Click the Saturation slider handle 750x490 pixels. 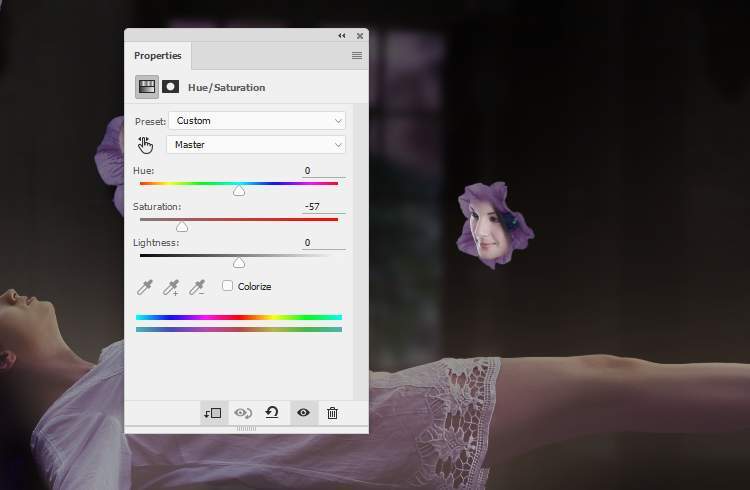[x=182, y=227]
